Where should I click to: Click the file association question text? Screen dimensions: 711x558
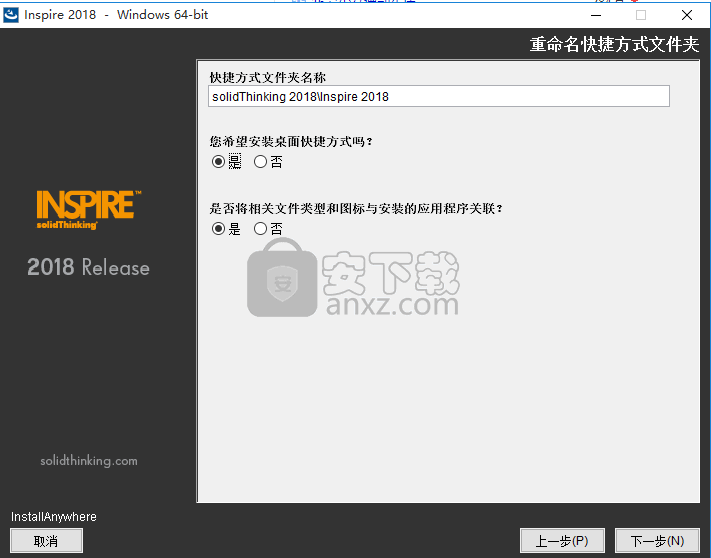pos(356,209)
